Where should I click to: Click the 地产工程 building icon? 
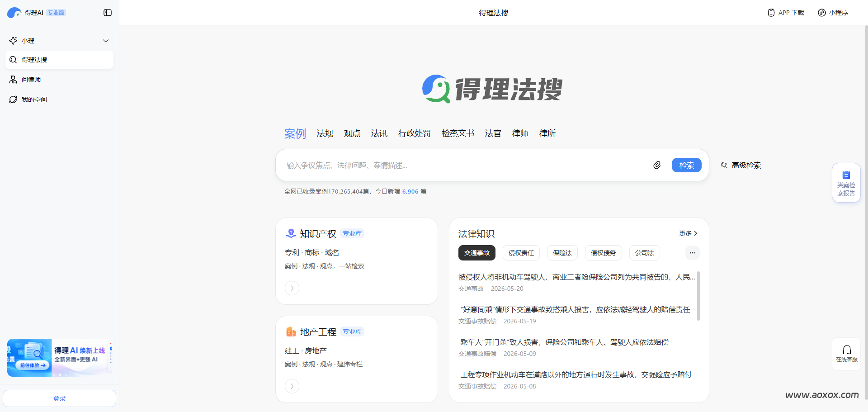click(x=291, y=332)
